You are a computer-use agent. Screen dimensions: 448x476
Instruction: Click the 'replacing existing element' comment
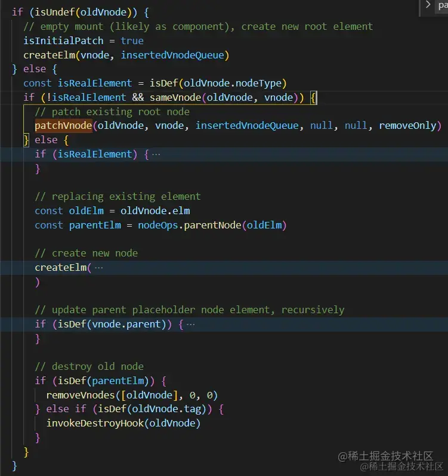tap(118, 197)
